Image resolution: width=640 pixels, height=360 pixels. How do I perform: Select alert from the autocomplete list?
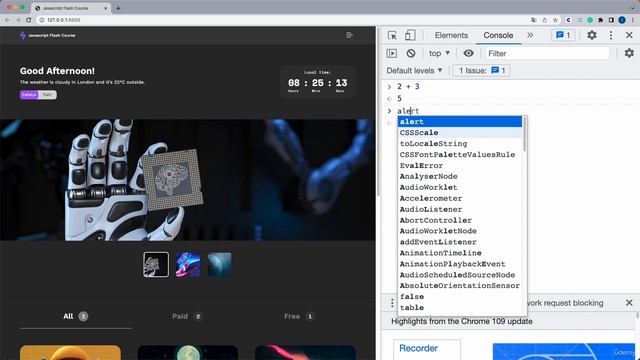[460, 122]
